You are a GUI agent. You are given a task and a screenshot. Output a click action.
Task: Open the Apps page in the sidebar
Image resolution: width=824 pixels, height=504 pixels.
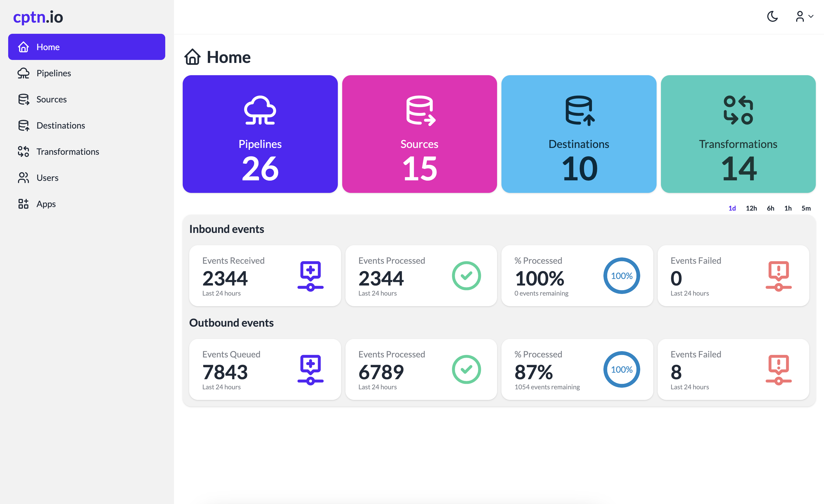(x=46, y=204)
